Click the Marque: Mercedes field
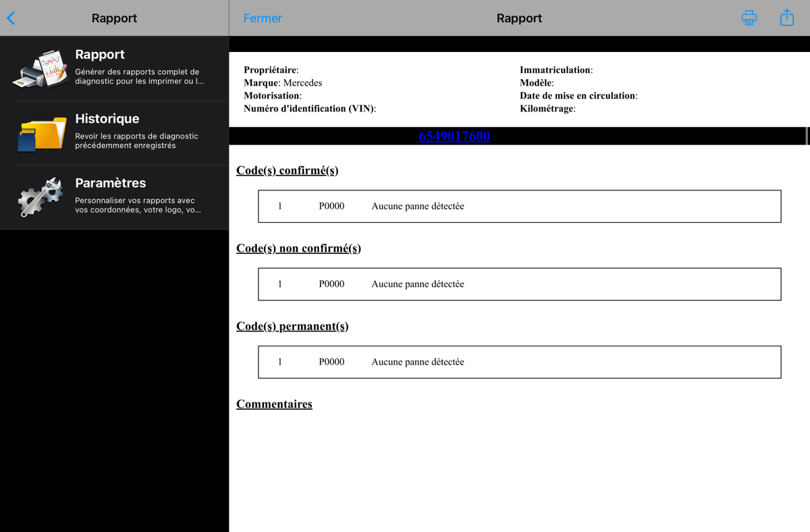The height and width of the screenshot is (532, 810). [283, 83]
